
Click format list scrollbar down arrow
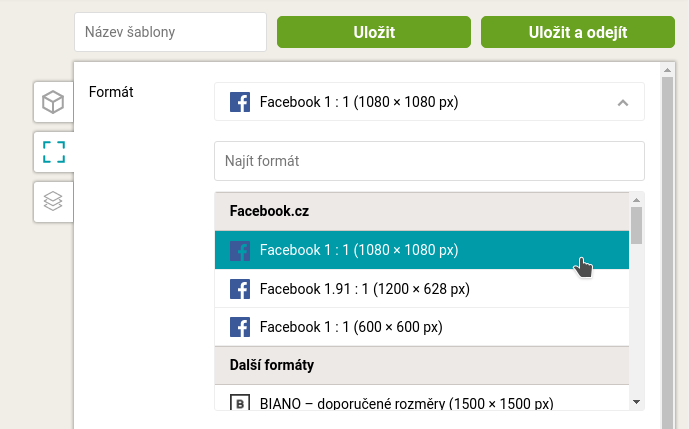click(x=636, y=402)
